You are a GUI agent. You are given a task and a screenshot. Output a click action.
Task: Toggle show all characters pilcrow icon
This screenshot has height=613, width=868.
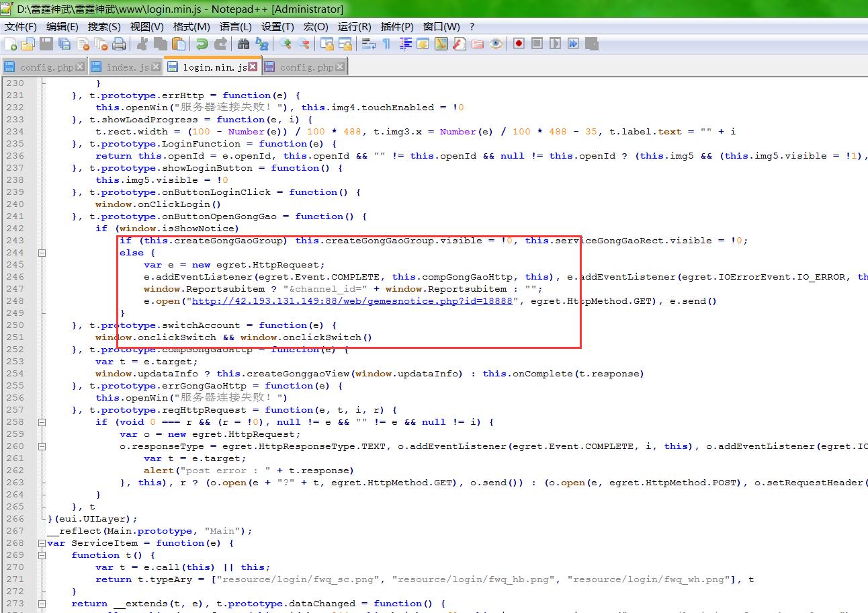386,44
